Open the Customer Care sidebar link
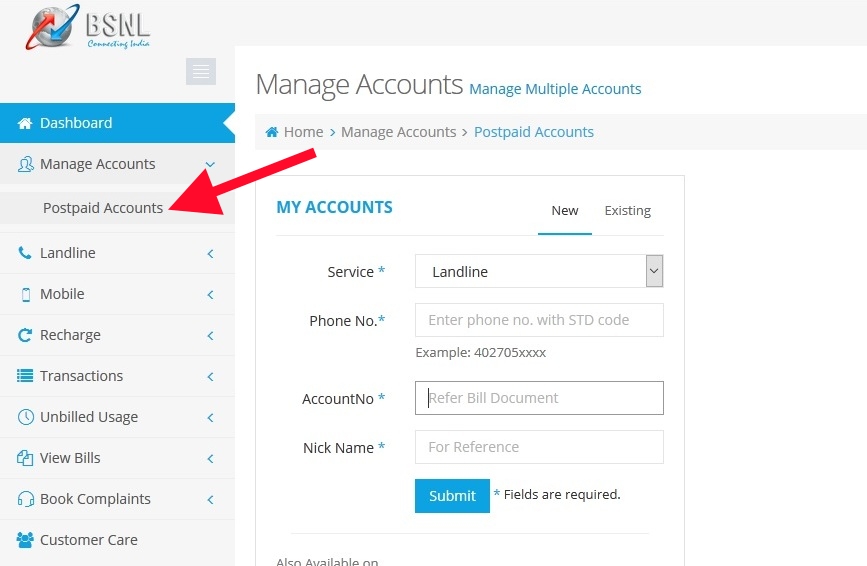Viewport: 867px width, 566px height. pyautogui.click(x=117, y=540)
